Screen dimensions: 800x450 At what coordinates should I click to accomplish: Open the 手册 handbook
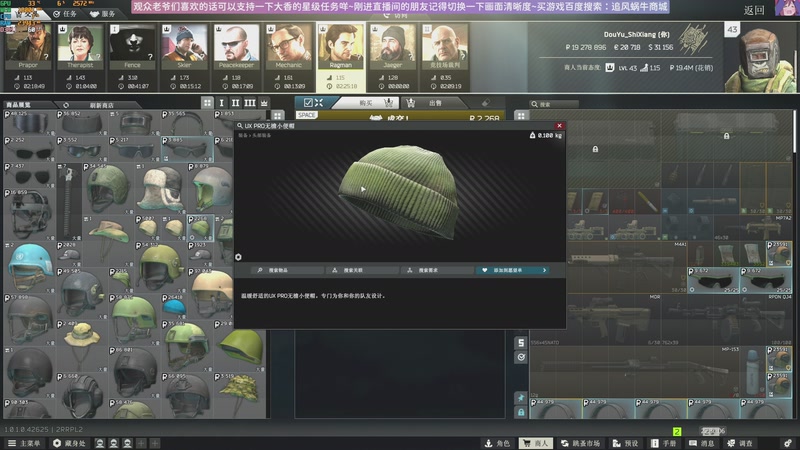(x=664, y=443)
